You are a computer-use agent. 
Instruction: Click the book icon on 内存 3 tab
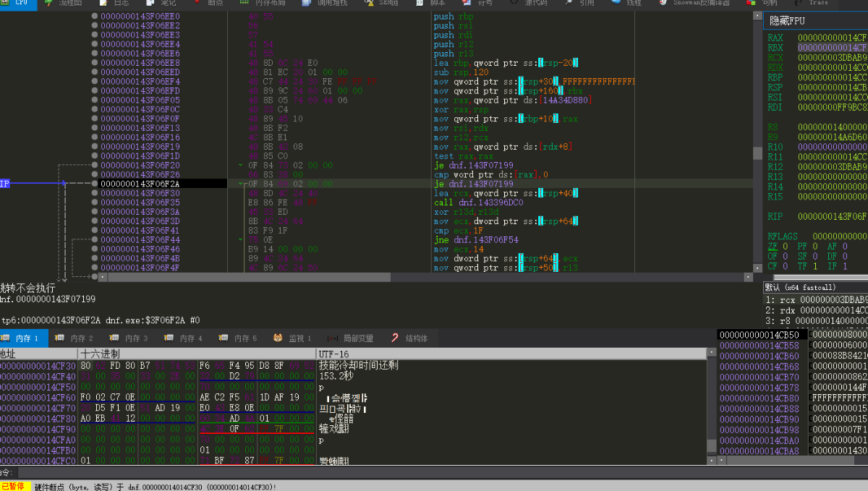pos(114,338)
